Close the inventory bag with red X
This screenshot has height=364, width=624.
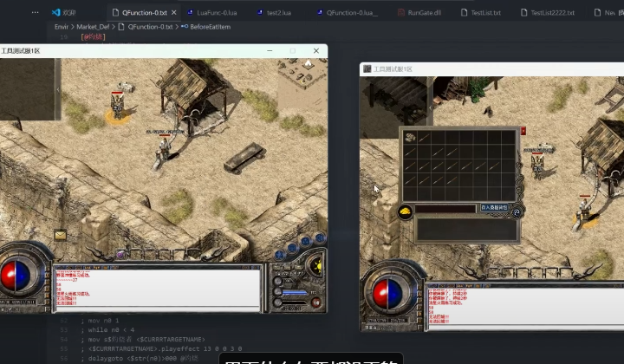coord(523,131)
